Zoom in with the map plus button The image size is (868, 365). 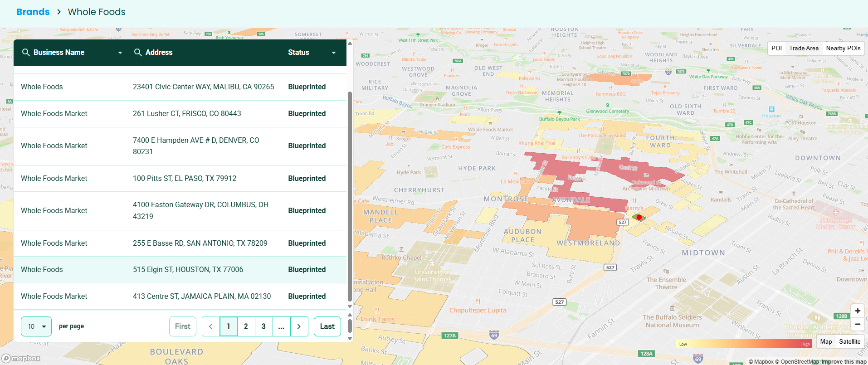[x=857, y=311]
